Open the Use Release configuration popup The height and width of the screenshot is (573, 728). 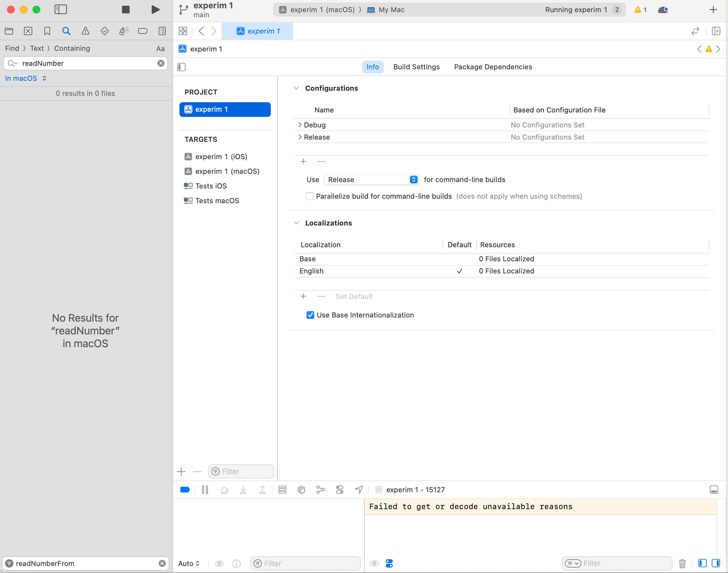pos(371,180)
